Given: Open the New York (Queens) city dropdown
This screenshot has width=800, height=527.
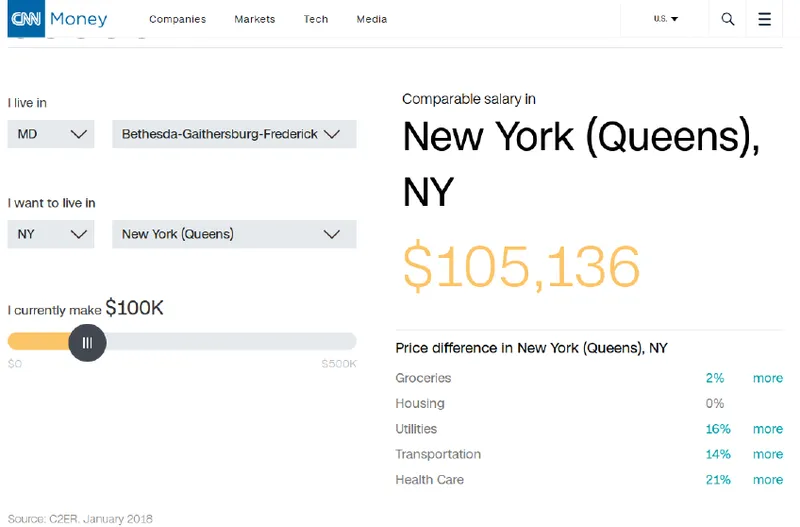Looking at the screenshot, I should (234, 234).
